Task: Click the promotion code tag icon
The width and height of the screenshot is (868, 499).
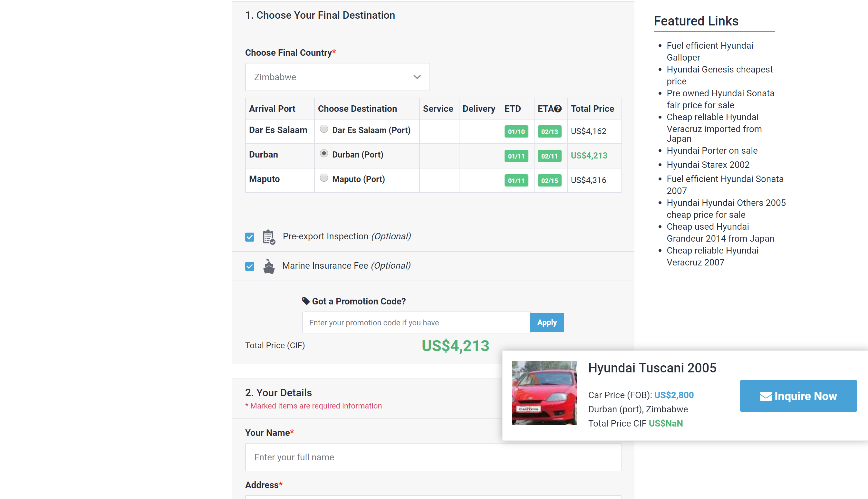Action: pyautogui.click(x=306, y=301)
